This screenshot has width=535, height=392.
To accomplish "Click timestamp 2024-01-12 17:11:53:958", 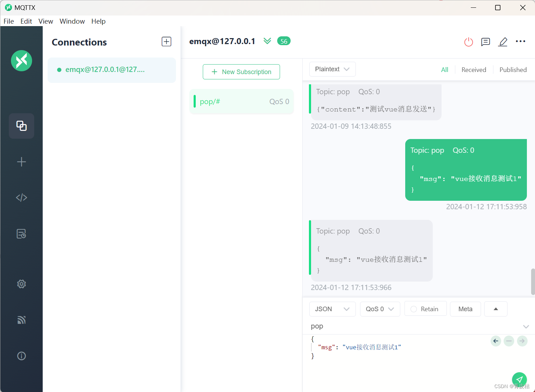I will (x=486, y=207).
